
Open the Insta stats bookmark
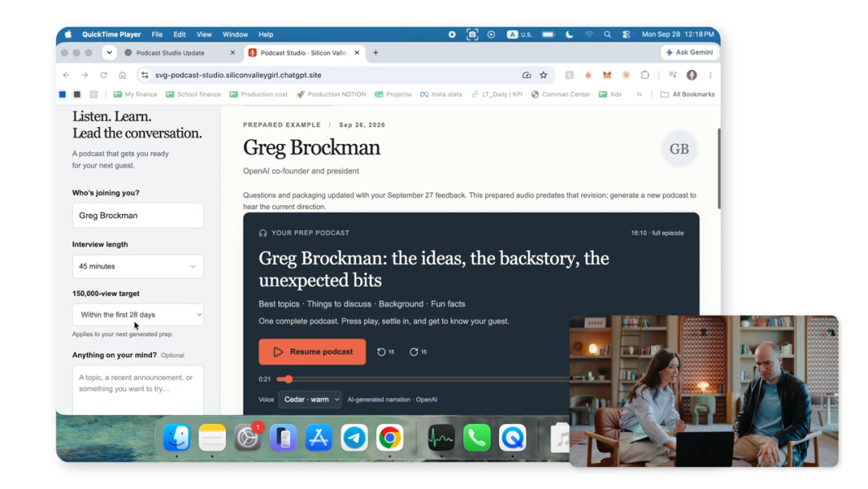(441, 94)
